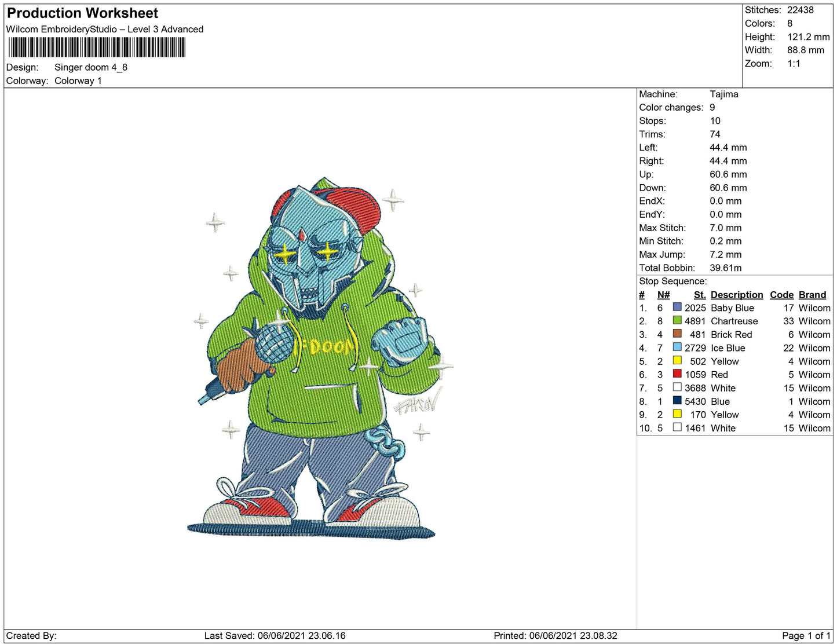This screenshot has height=644, width=837.
Task: Click the Width value "88.8 mm"
Action: click(806, 50)
